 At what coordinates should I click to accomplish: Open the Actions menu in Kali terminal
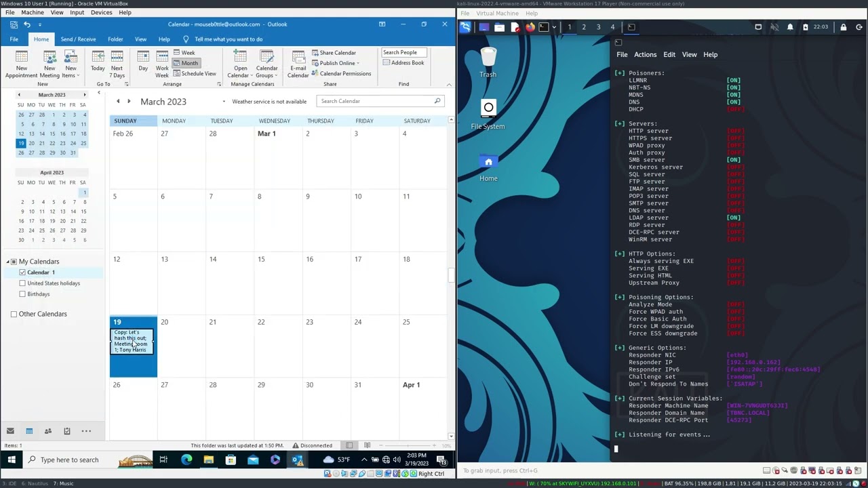pyautogui.click(x=645, y=55)
